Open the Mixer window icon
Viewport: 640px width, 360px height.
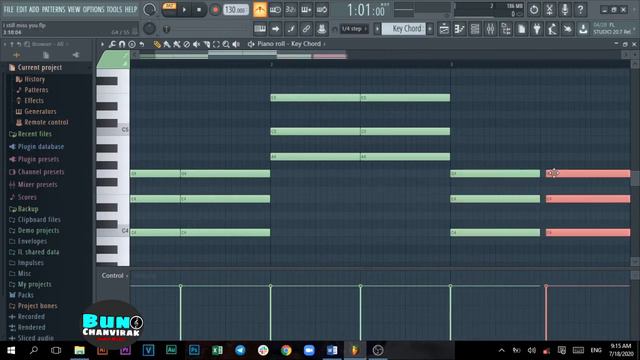click(x=491, y=29)
